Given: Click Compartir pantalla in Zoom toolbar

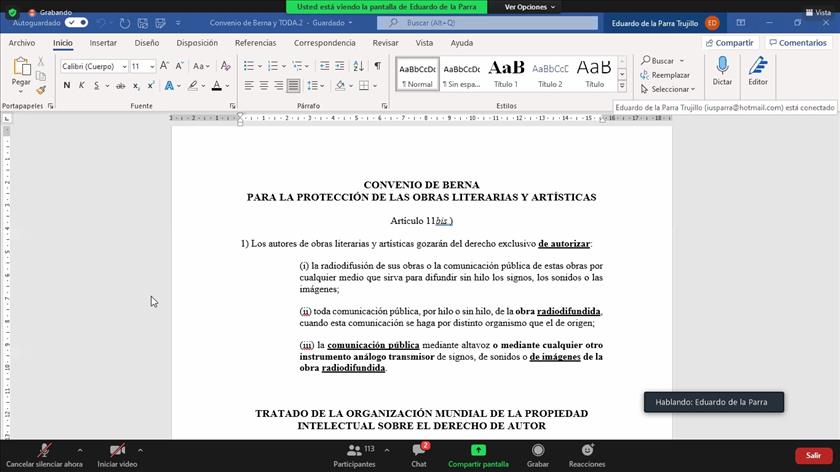Looking at the screenshot, I should pyautogui.click(x=478, y=455).
